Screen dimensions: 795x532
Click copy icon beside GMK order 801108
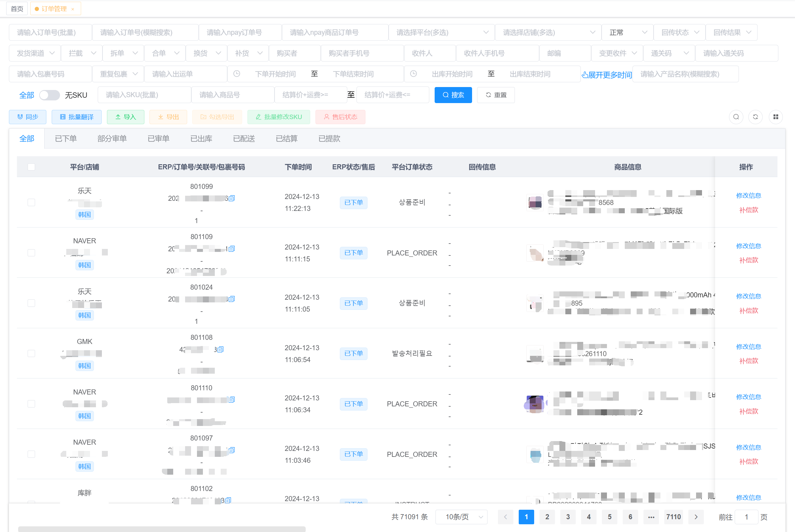(x=220, y=349)
